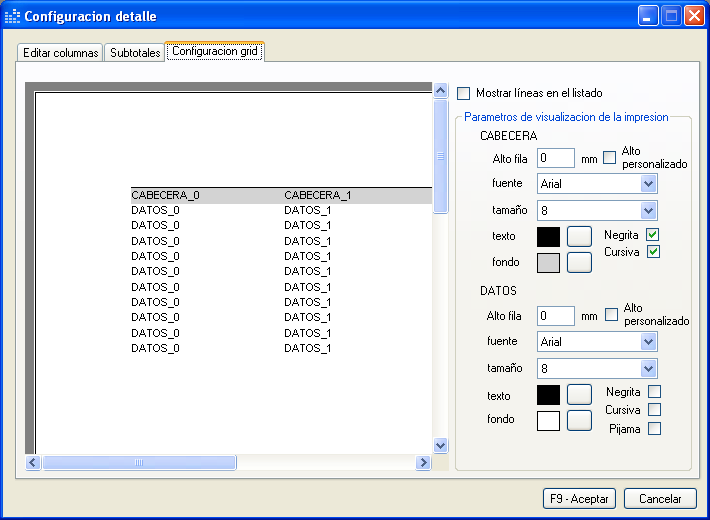
Task: Click the Configuracion detalle title bar icon
Action: (13, 16)
